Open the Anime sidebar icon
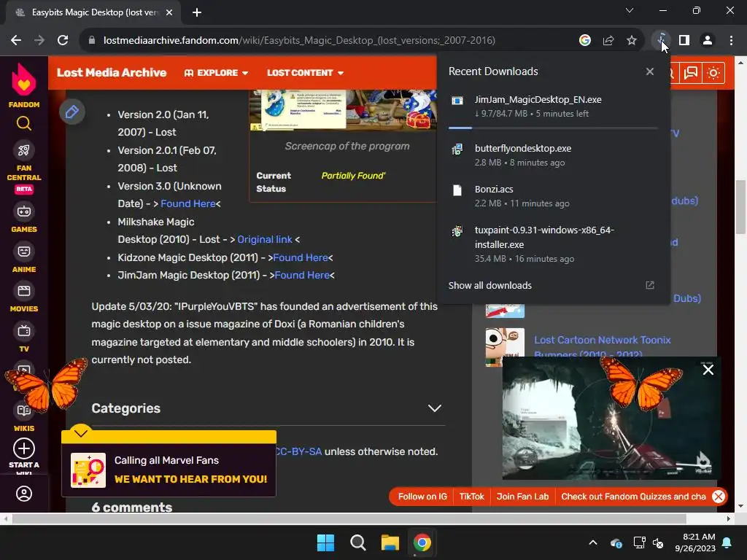Screen dimensions: 747x560 coord(24,252)
